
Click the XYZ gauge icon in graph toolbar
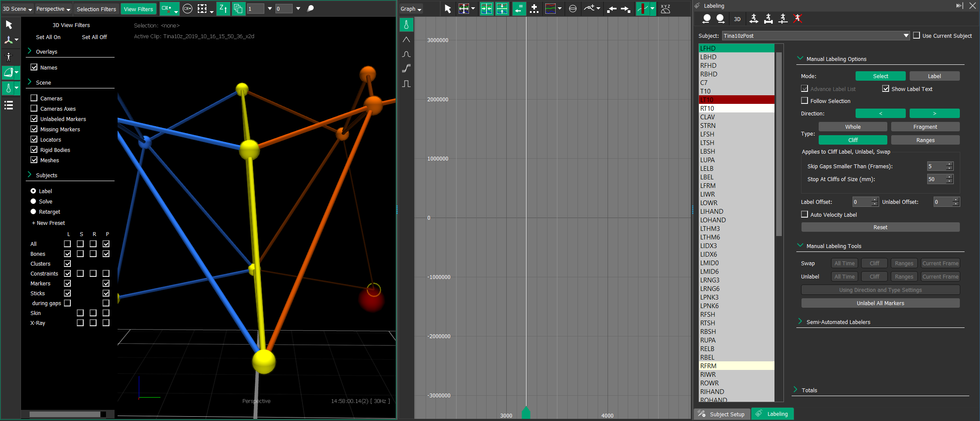pos(665,9)
